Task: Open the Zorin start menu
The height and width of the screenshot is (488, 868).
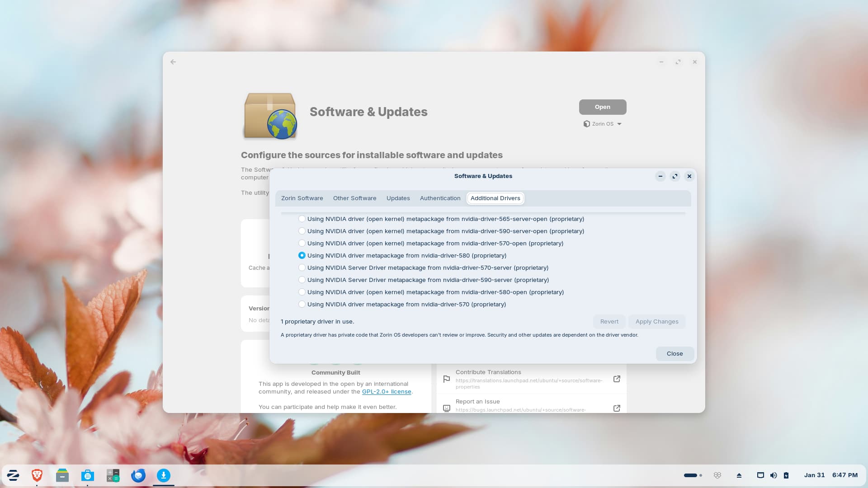Action: [x=13, y=475]
